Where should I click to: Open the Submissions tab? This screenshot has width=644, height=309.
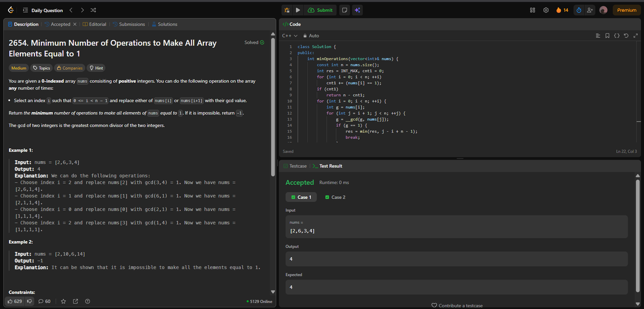point(129,24)
